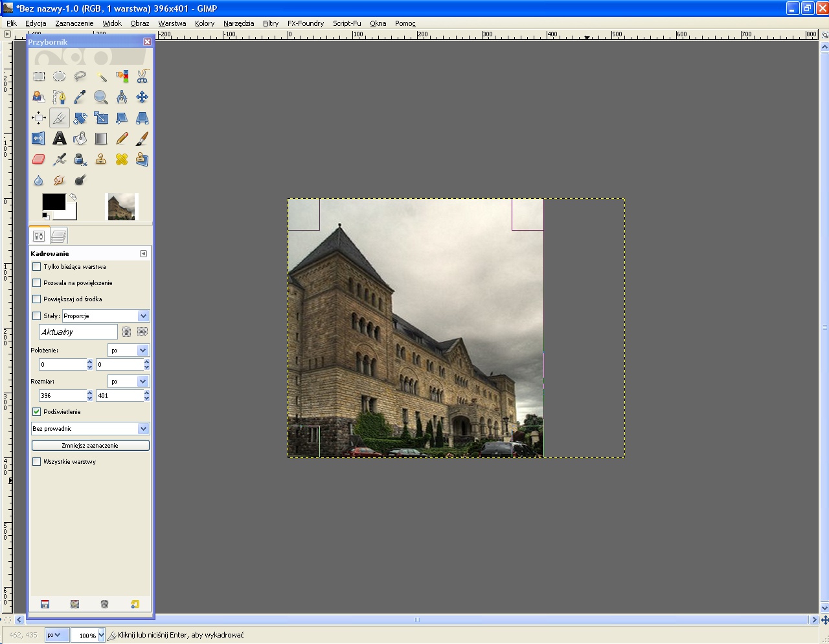Select the Flip tool

point(39,139)
